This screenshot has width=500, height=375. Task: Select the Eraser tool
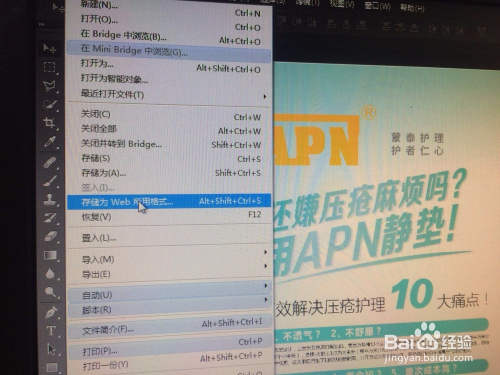pyautogui.click(x=50, y=237)
